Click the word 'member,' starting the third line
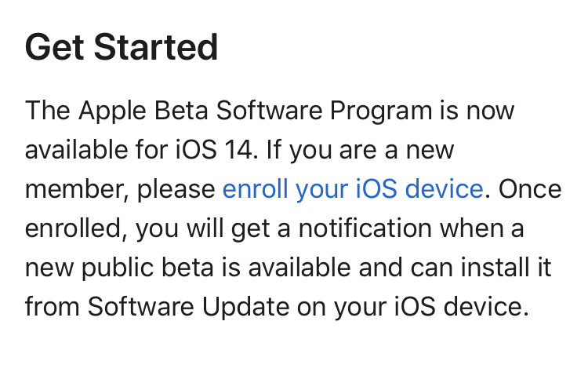The width and height of the screenshot is (588, 365). [x=77, y=190]
